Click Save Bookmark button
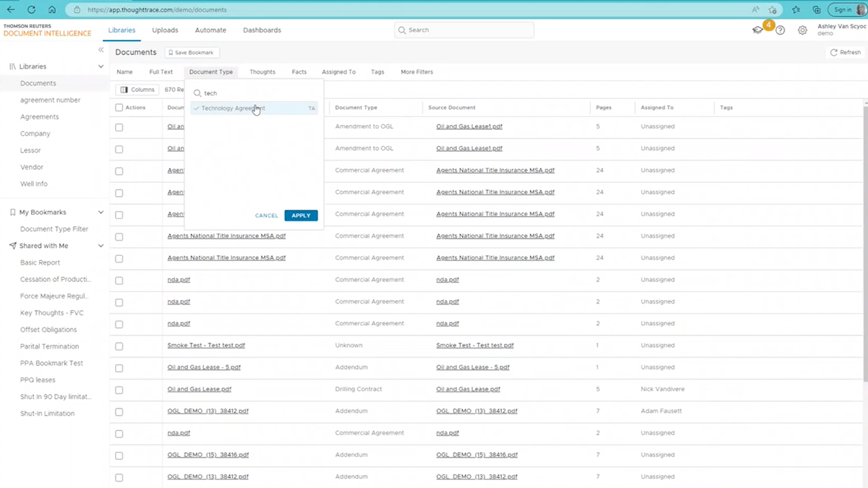Viewport: 868px width, 488px height. [191, 53]
